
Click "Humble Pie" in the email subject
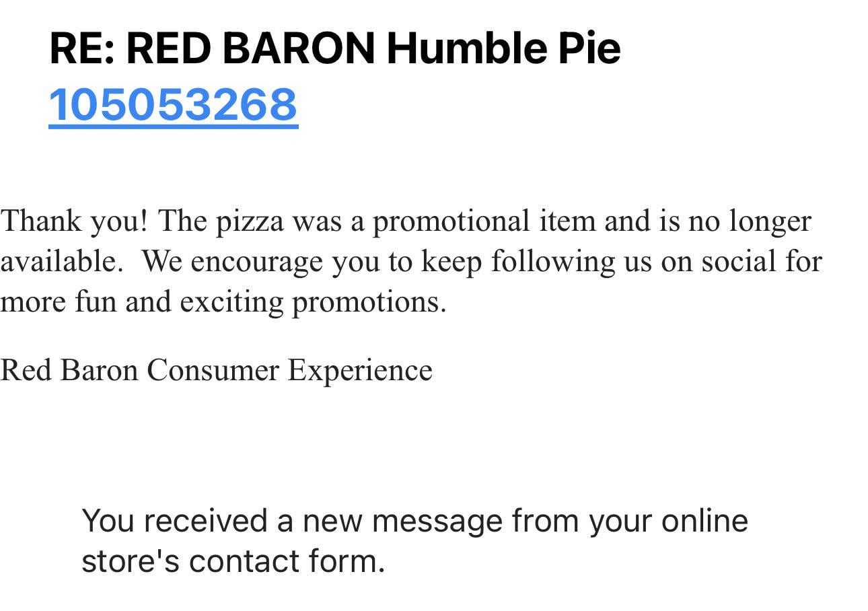pyautogui.click(x=503, y=48)
